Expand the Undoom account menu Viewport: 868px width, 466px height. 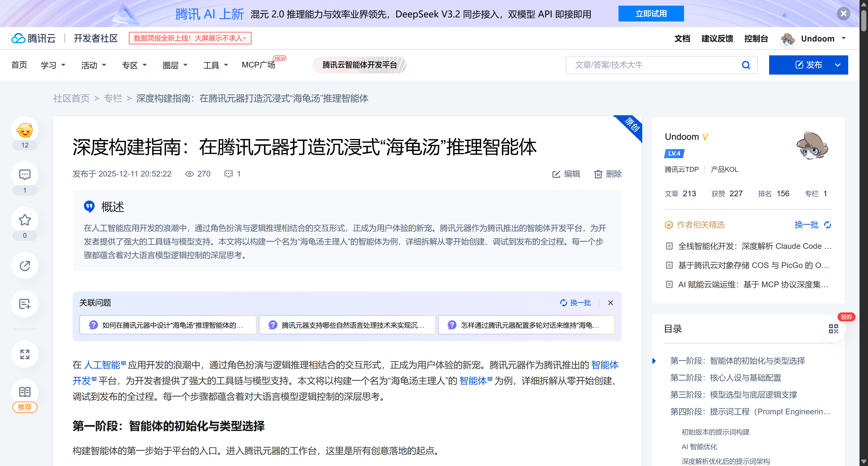coord(843,38)
